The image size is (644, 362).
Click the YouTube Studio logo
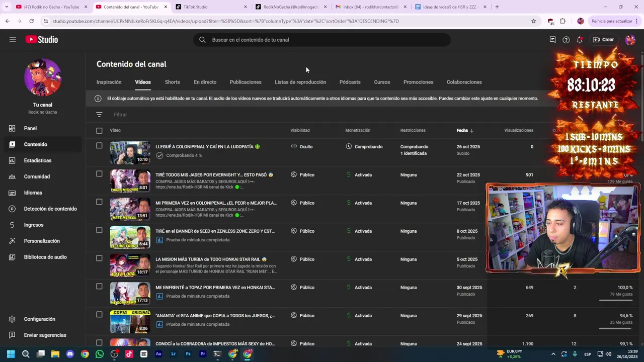(42, 40)
